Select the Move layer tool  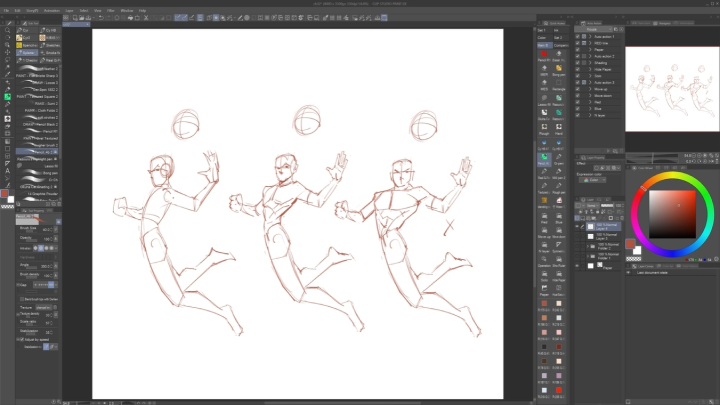tap(7, 50)
